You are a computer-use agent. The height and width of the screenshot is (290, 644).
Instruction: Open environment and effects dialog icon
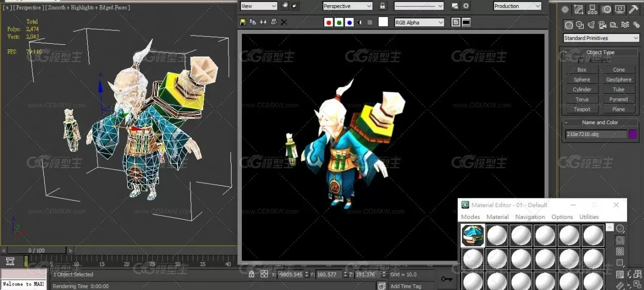pos(466,6)
